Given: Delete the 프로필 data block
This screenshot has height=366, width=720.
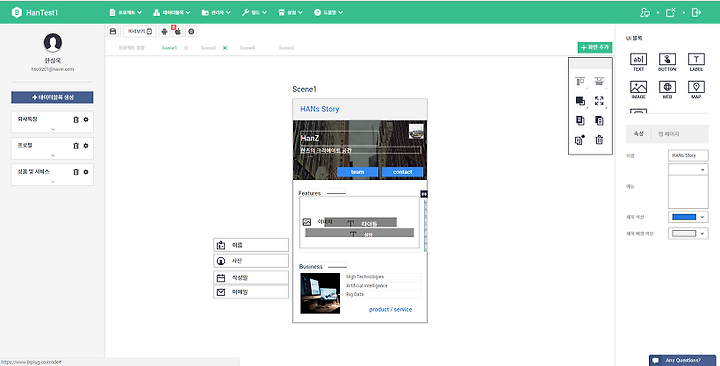Looking at the screenshot, I should pos(76,146).
